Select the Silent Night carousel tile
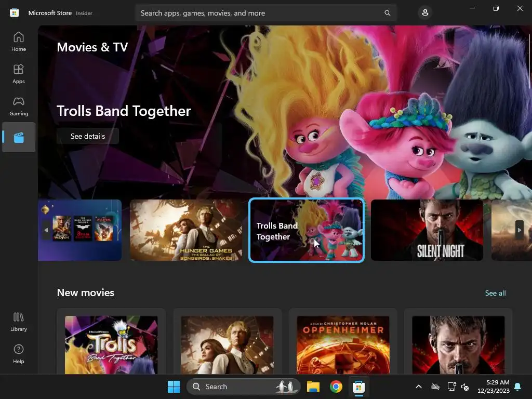532x399 pixels. tap(427, 230)
